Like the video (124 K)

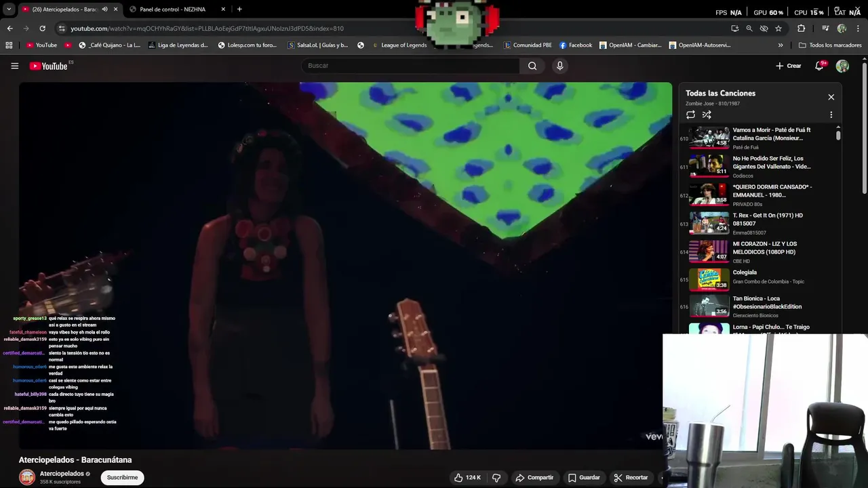[467, 477]
